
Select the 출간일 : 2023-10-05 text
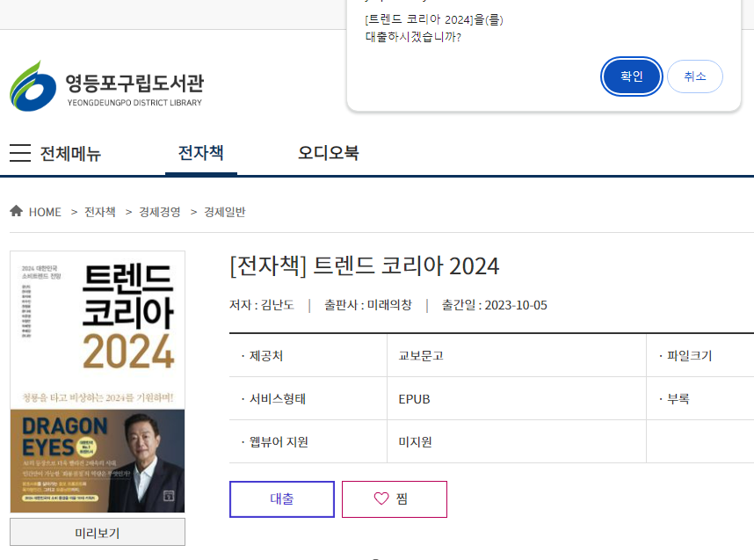pyautogui.click(x=495, y=305)
